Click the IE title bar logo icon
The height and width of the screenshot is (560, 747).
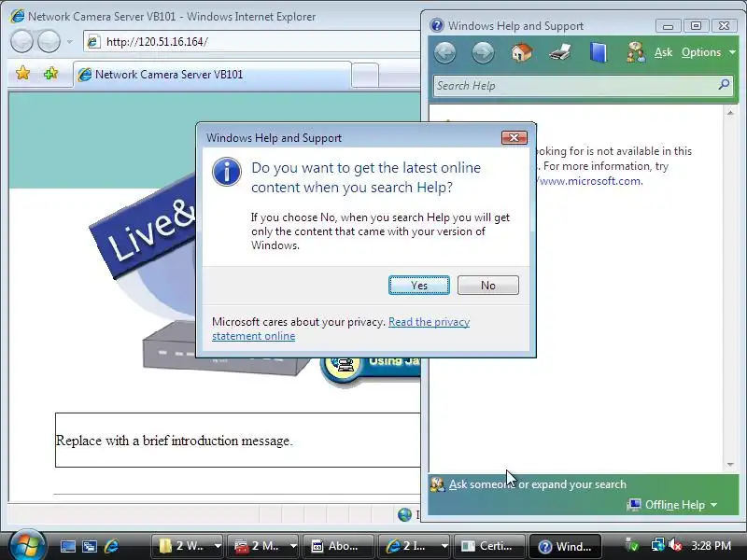[18, 16]
